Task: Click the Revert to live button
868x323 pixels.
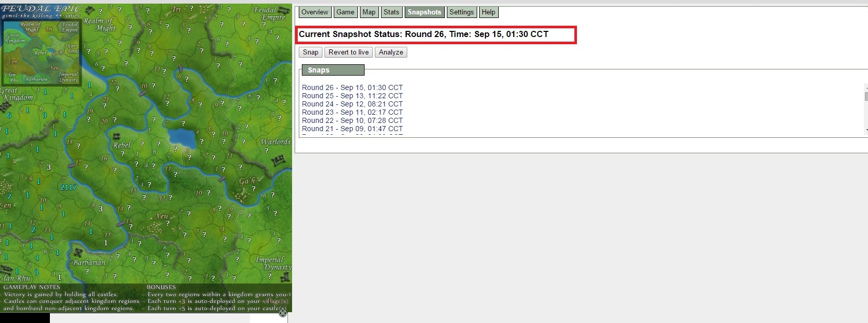Action: point(349,52)
